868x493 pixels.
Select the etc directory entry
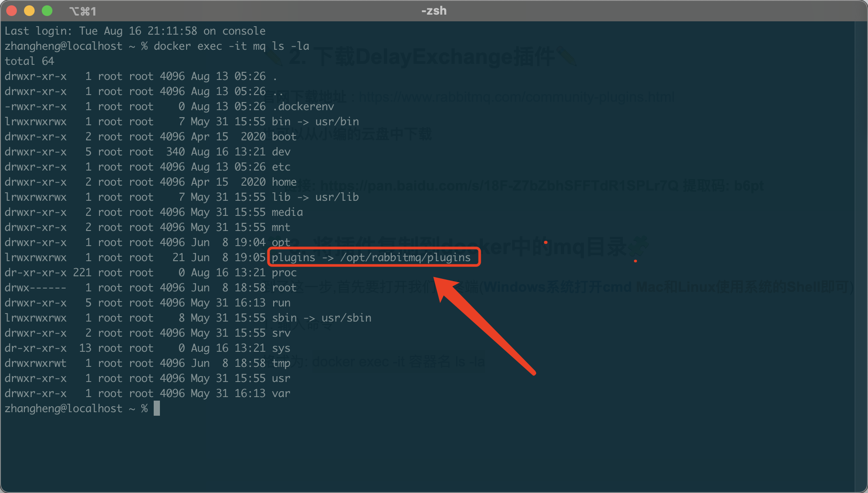pos(281,167)
